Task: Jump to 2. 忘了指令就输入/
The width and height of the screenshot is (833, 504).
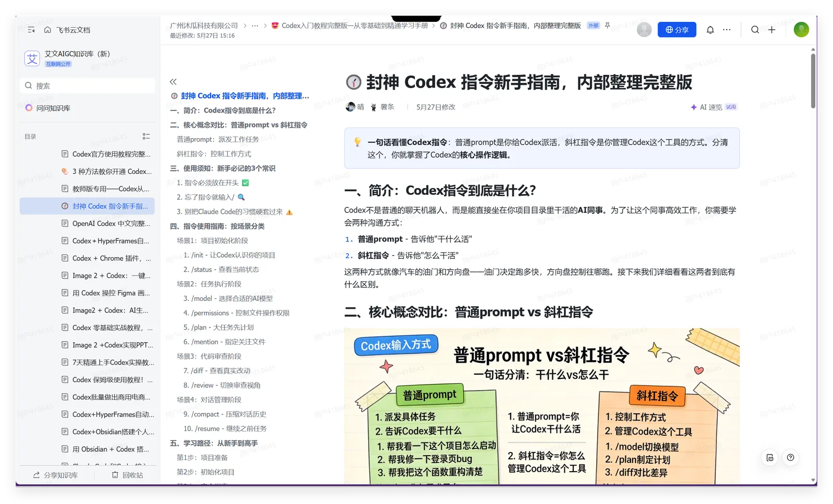Action: [x=210, y=197]
